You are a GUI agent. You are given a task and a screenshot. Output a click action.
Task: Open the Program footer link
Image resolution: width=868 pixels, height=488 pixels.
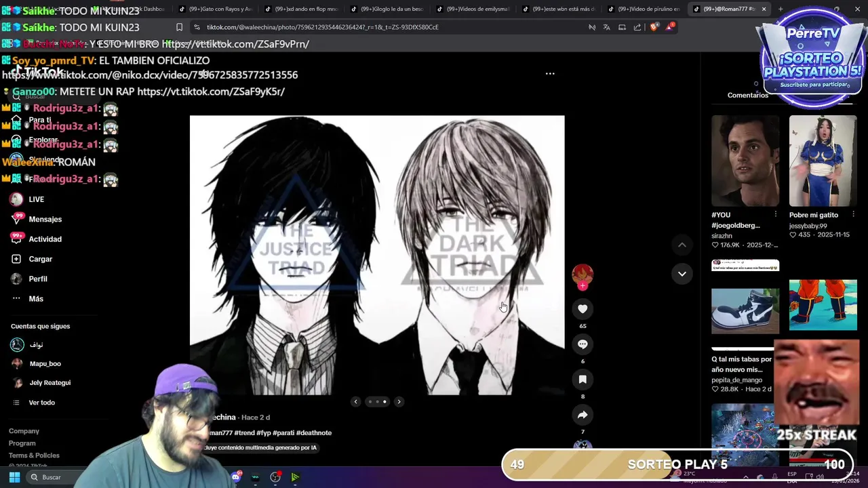pos(22,443)
